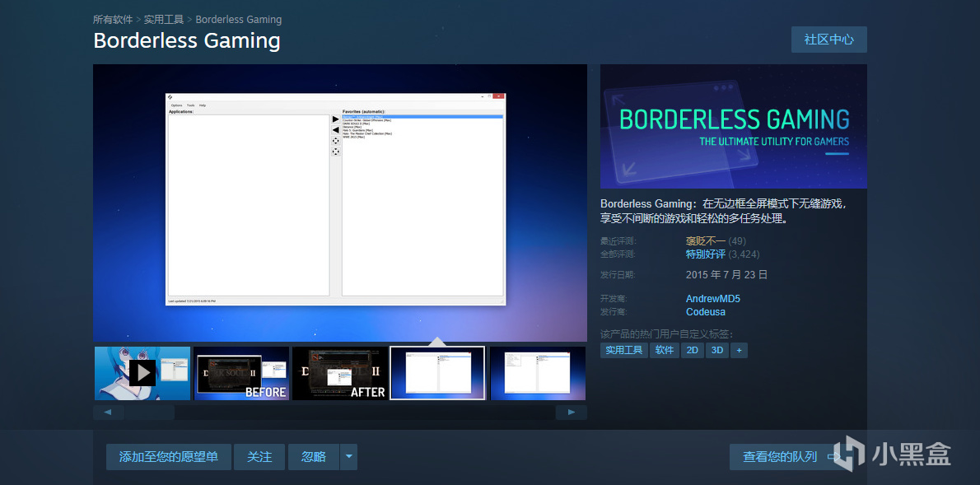This screenshot has width=980, height=485.
Task: Click the Borderless Gaming breadcrumb link
Action: click(x=239, y=20)
